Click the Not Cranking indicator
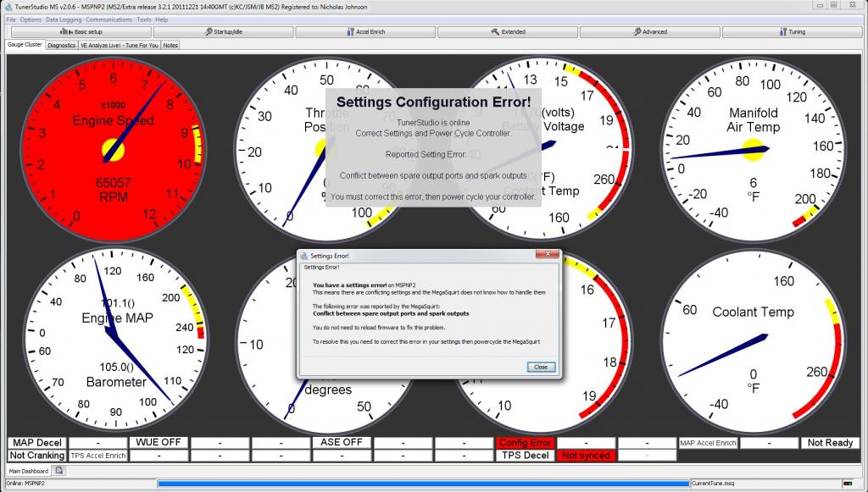The image size is (868, 492). [37, 456]
